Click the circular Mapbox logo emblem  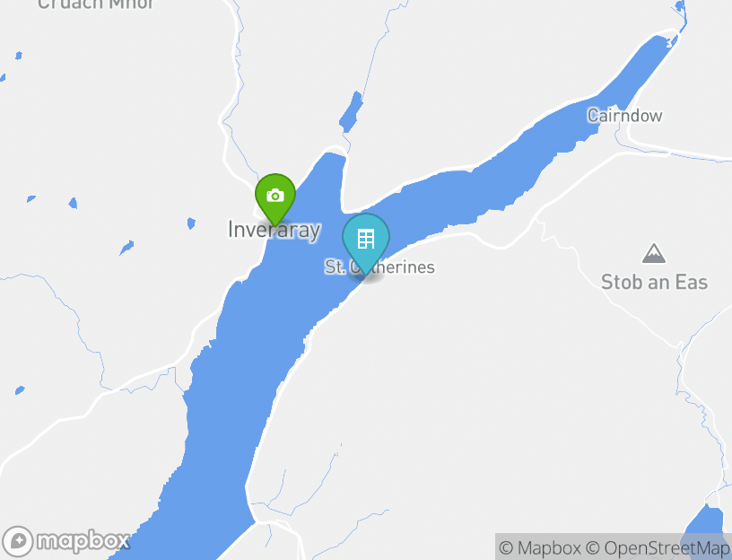[18, 541]
